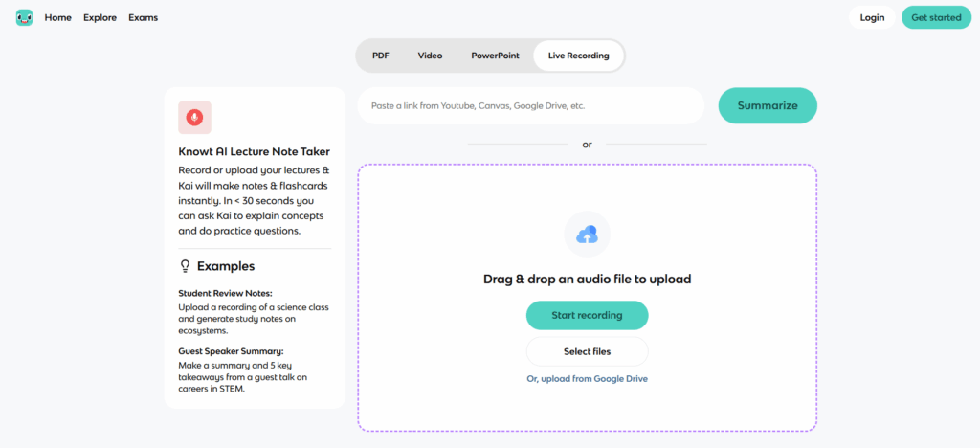Open the Home page

58,17
